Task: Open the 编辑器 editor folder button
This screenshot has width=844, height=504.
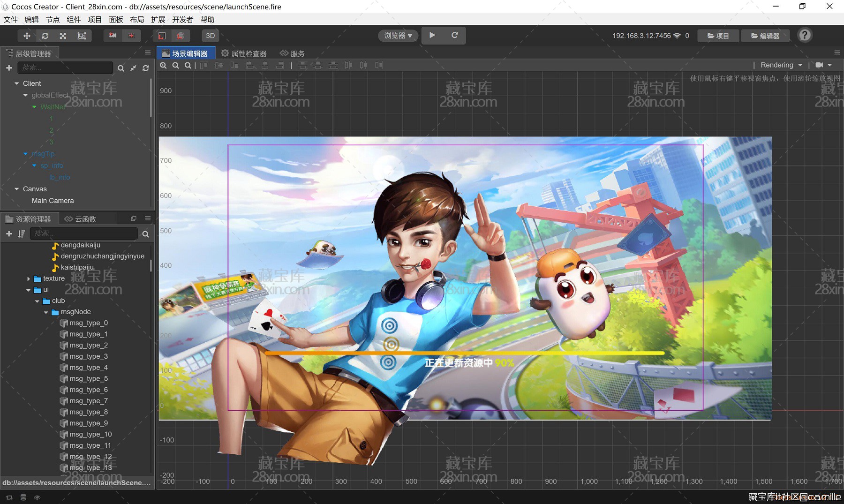Action: coord(765,36)
